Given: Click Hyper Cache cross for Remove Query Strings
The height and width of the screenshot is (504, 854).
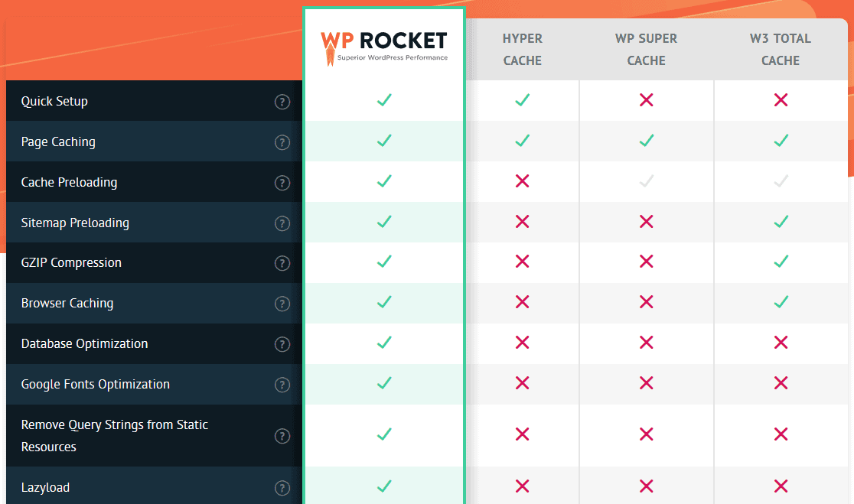Looking at the screenshot, I should pos(523,434).
